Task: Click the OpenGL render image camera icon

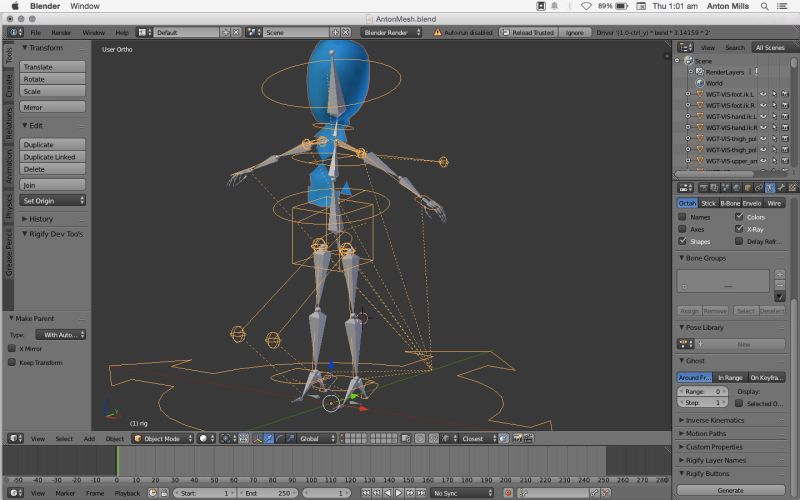Action: 517,438
